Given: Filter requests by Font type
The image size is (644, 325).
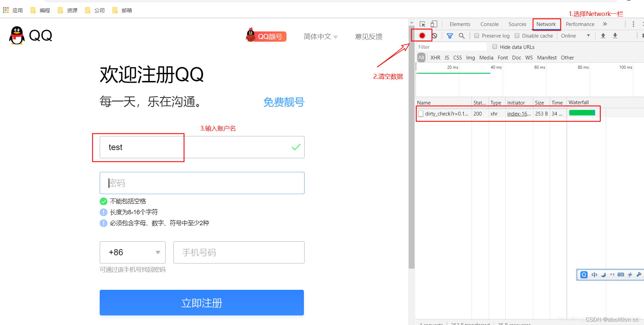Looking at the screenshot, I should (x=503, y=57).
